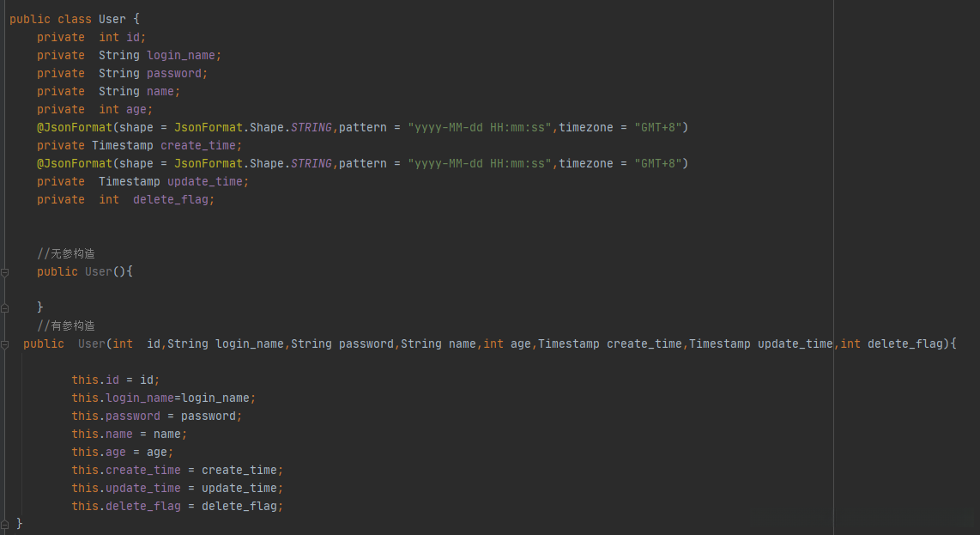Click fold marker at the final closing brace
Viewport: 980px width, 535px height.
point(5,522)
